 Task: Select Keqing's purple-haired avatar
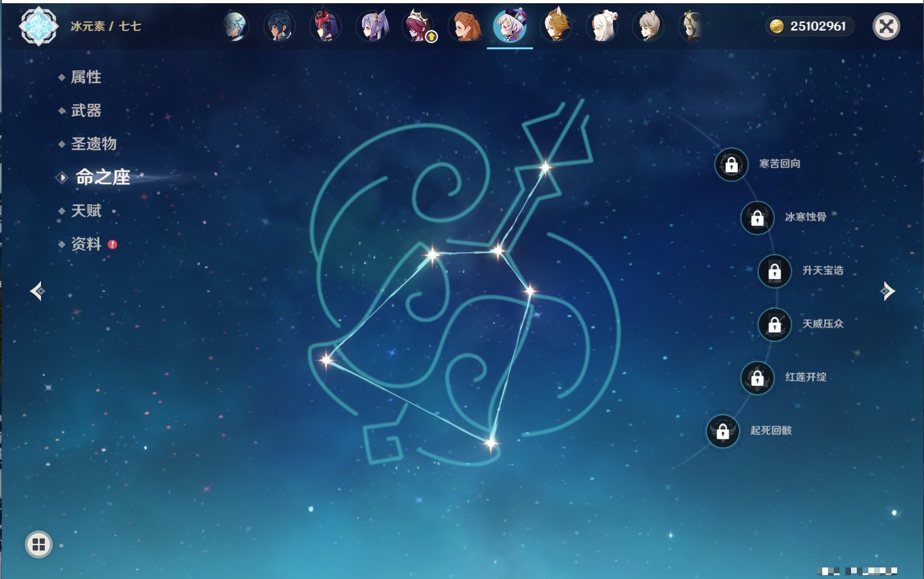[372, 26]
